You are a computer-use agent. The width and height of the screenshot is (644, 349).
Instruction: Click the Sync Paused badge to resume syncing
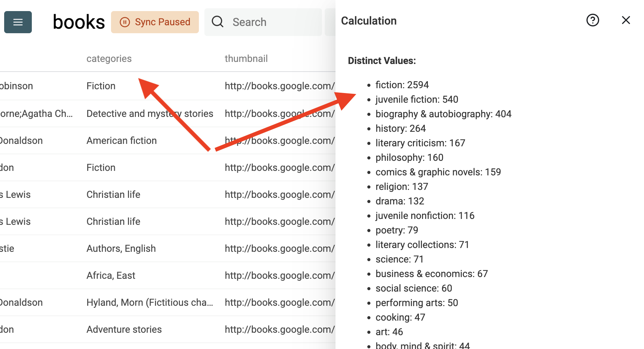155,22
